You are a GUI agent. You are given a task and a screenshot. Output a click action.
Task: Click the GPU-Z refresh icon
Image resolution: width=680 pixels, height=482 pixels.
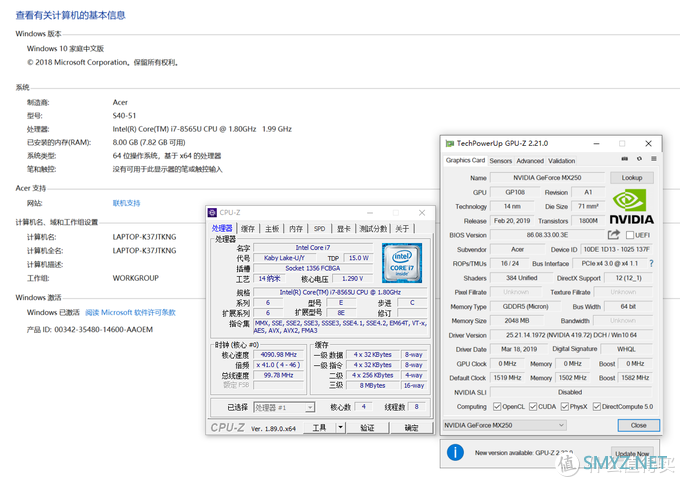click(x=639, y=159)
